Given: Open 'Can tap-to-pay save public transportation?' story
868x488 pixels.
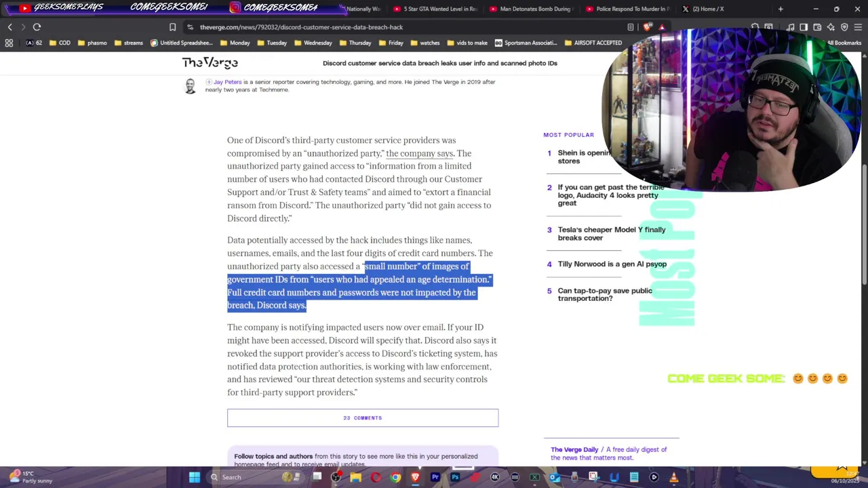Looking at the screenshot, I should click(x=604, y=294).
